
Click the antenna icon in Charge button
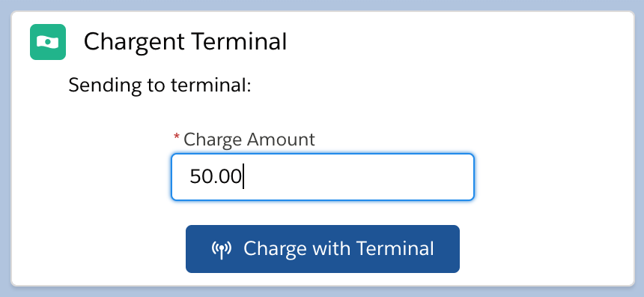222,249
